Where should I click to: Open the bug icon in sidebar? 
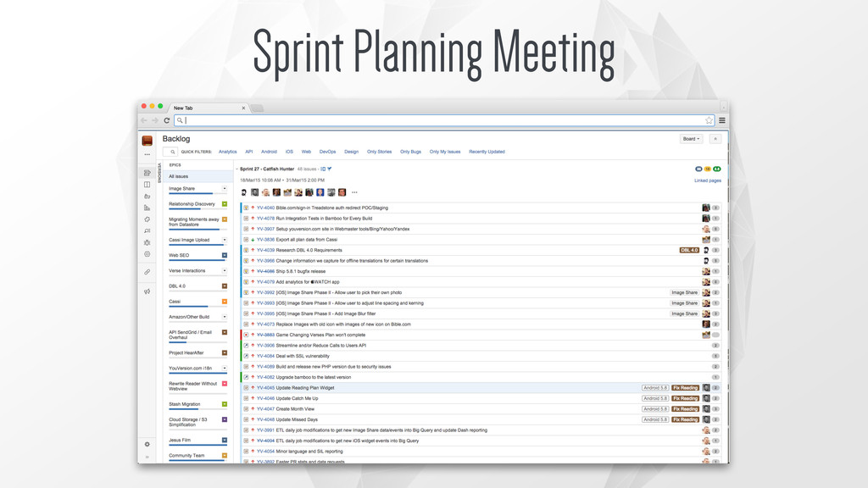(147, 242)
